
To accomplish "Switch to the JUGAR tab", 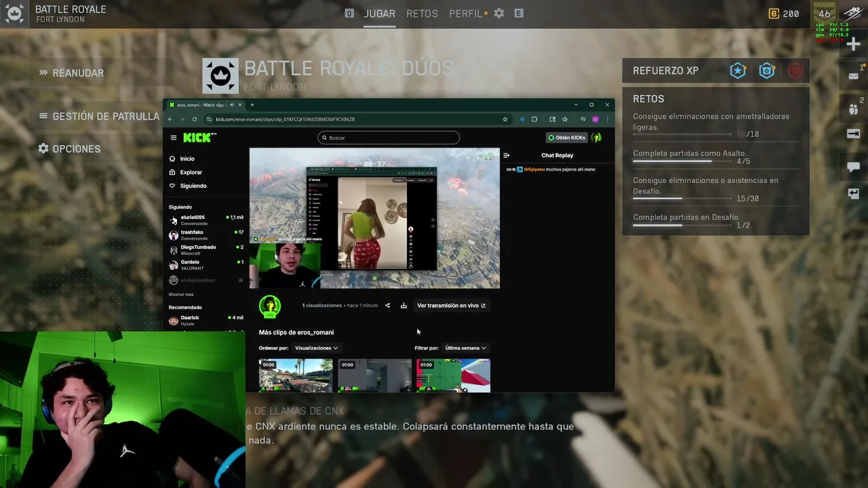I will click(380, 14).
